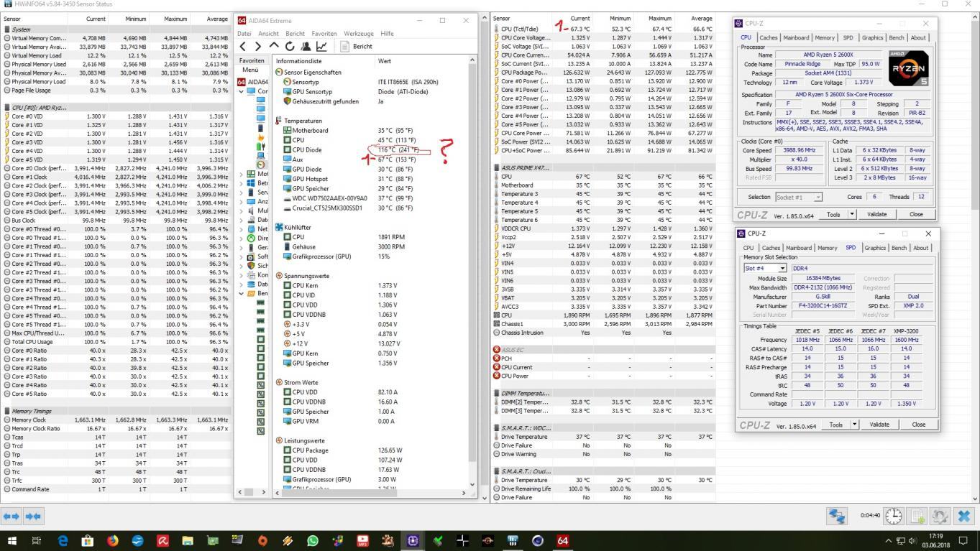
Task: Reset HWiNFO min/max with clock icon
Action: tap(893, 517)
